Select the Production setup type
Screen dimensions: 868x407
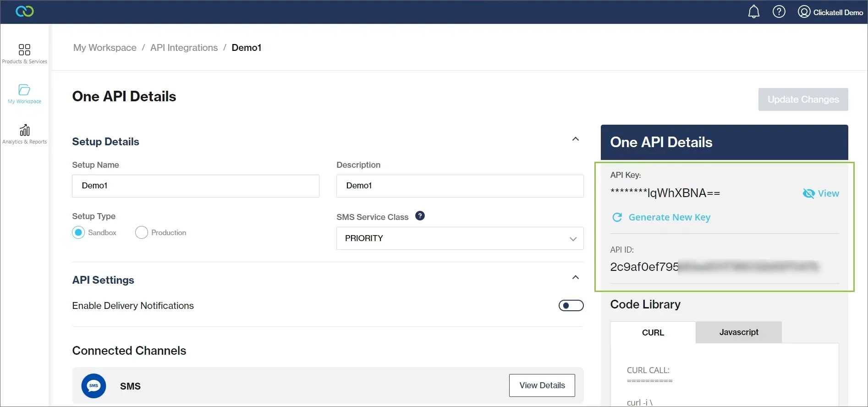click(x=142, y=232)
